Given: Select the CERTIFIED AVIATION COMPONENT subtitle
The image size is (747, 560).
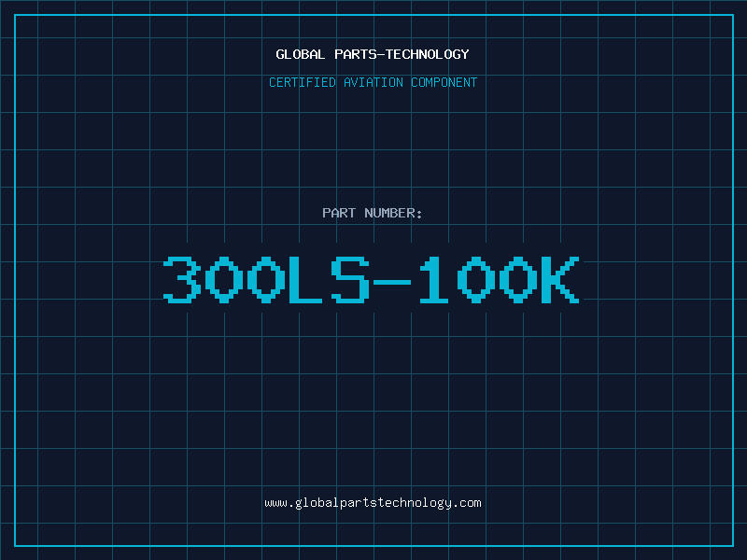Looking at the screenshot, I should (373, 82).
